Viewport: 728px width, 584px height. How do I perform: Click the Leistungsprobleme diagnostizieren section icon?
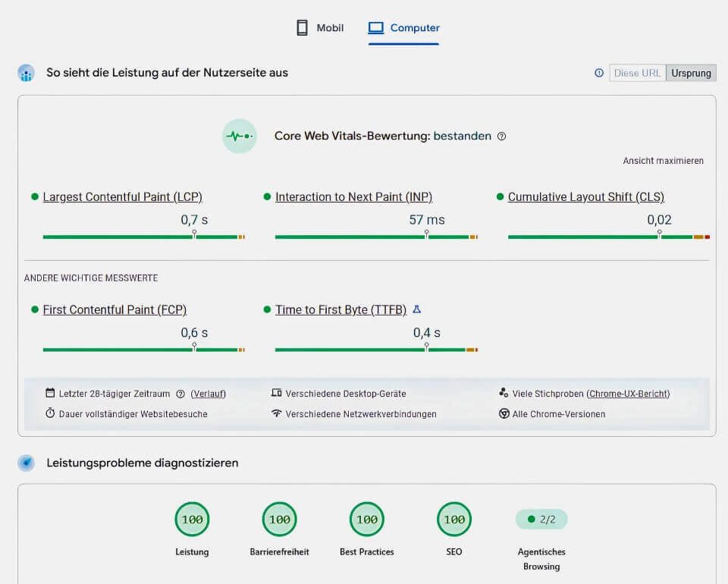coord(27,463)
